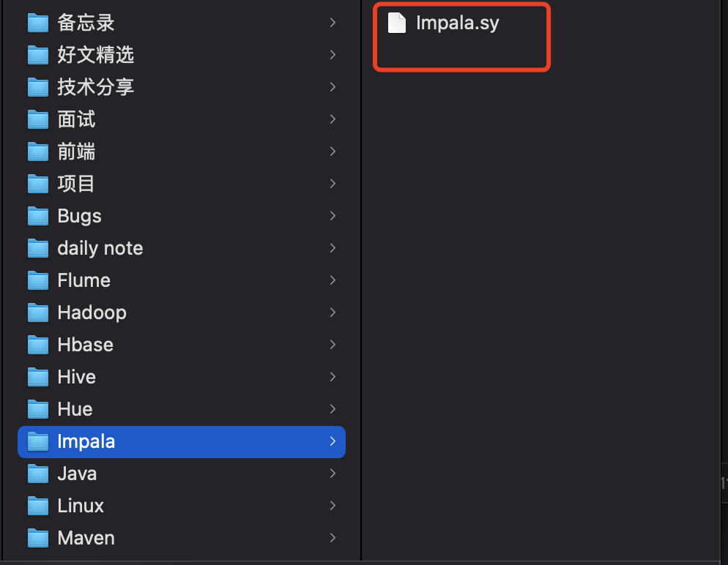Click the Hadoop folder icon
The image size is (728, 565).
coord(37,313)
